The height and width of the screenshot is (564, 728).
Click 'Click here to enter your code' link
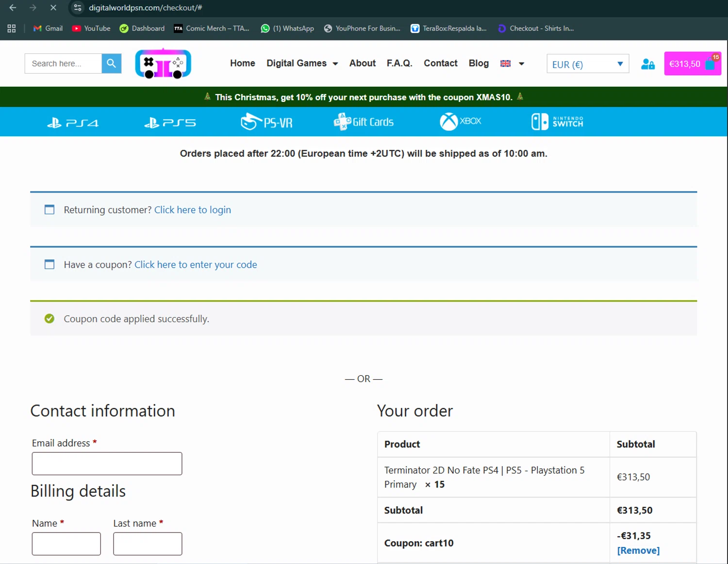(x=196, y=265)
